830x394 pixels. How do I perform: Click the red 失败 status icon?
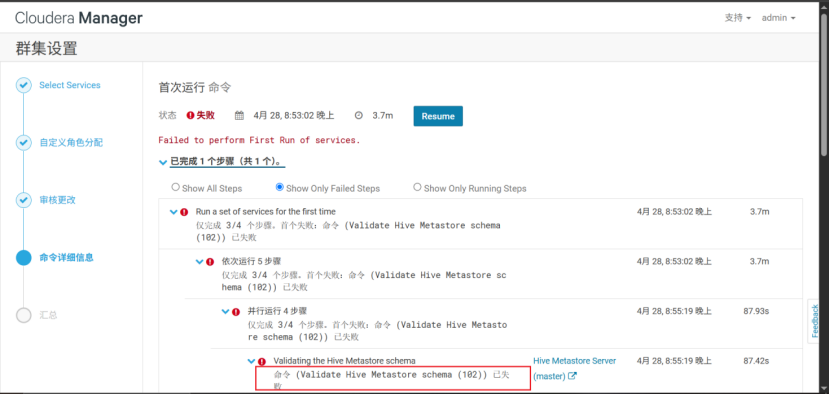(191, 115)
